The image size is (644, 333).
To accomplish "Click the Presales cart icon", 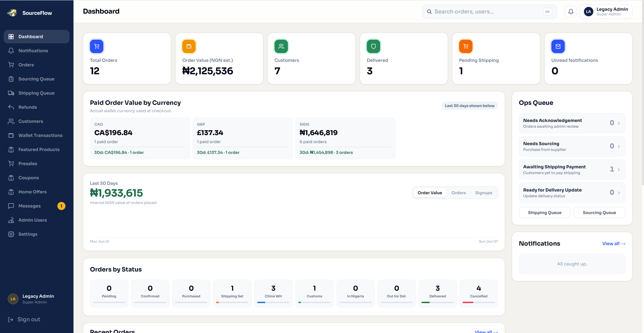I will [11, 163].
